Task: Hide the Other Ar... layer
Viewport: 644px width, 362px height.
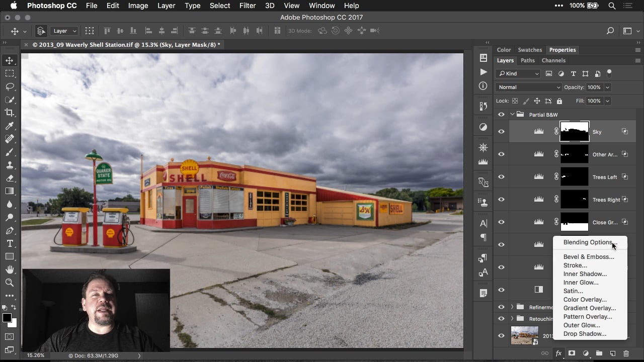Action: tap(501, 154)
